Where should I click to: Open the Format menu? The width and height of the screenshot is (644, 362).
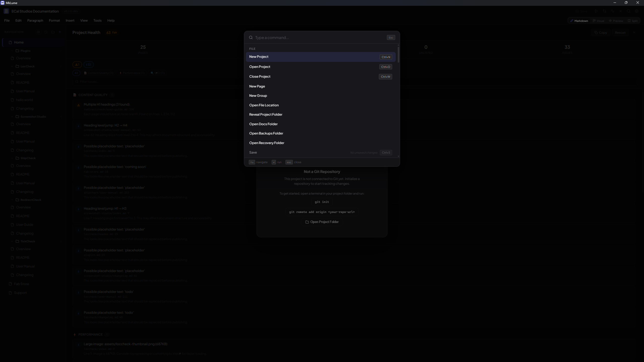(x=54, y=21)
